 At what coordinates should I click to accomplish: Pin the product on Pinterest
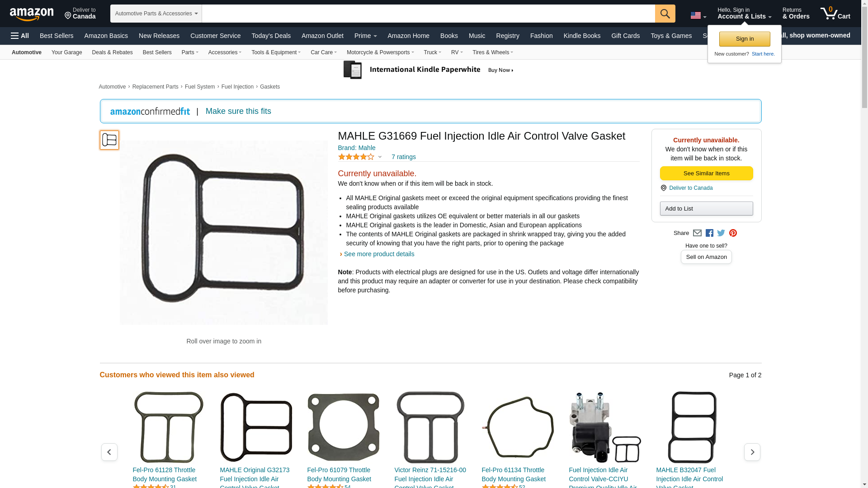click(x=733, y=233)
